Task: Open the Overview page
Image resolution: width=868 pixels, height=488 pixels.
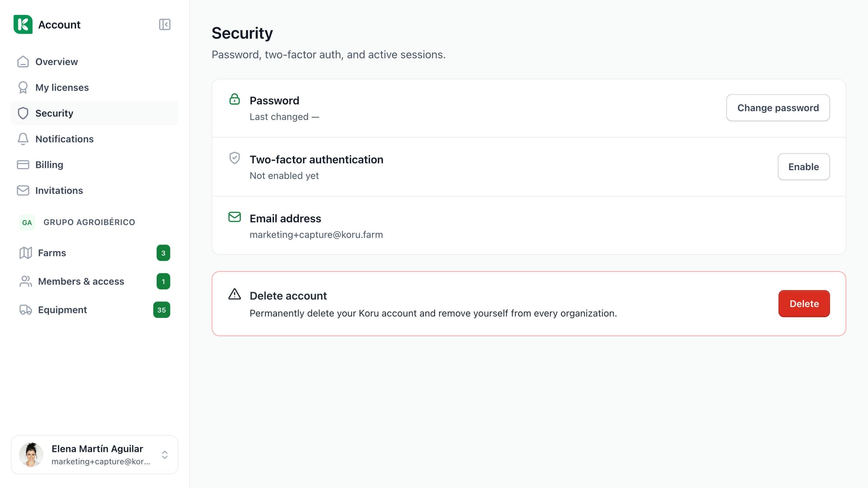Action: tap(94, 62)
